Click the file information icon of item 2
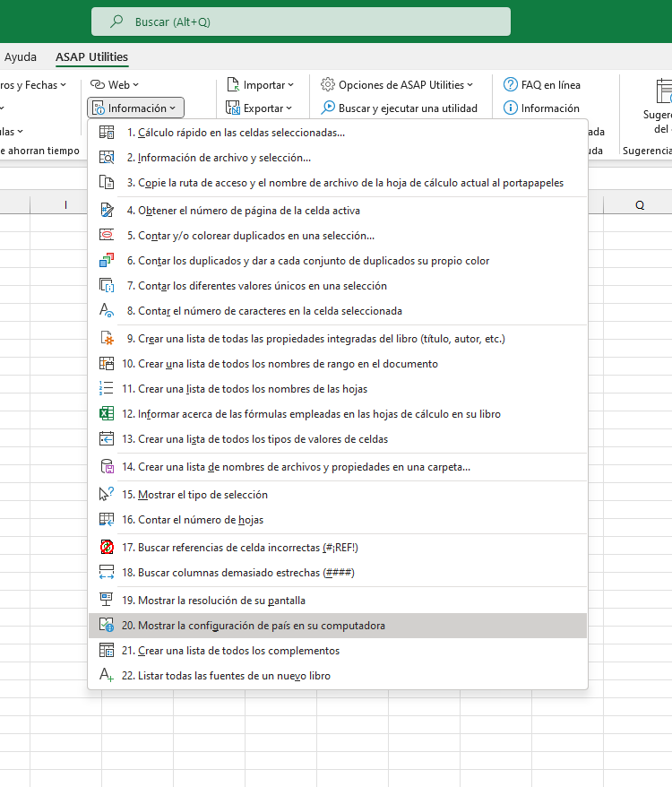Image resolution: width=672 pixels, height=787 pixels. tap(107, 158)
